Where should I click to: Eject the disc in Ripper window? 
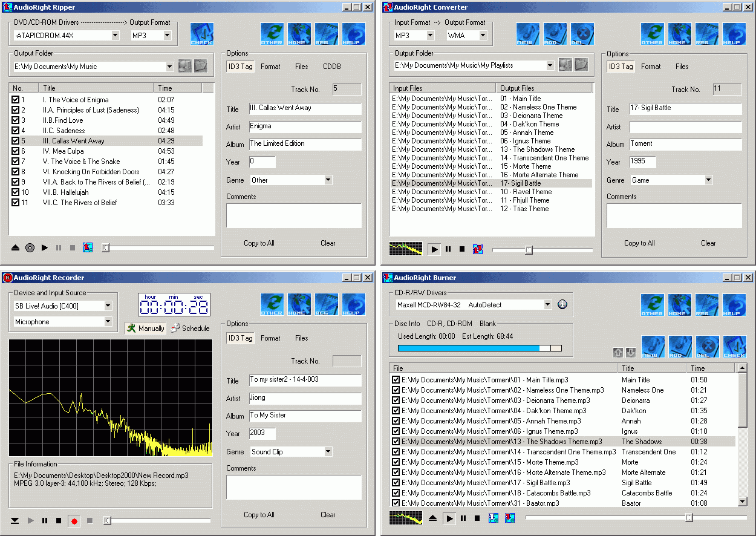pyautogui.click(x=16, y=247)
